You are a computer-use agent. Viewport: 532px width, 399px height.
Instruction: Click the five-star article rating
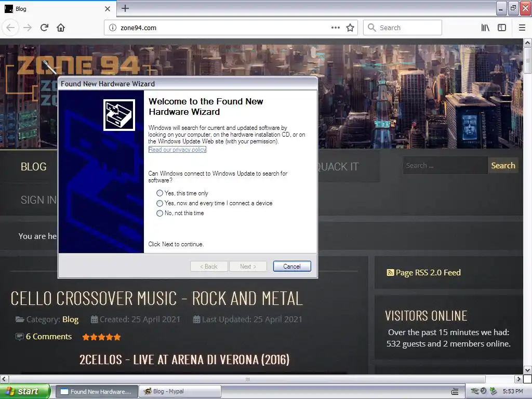point(101,337)
